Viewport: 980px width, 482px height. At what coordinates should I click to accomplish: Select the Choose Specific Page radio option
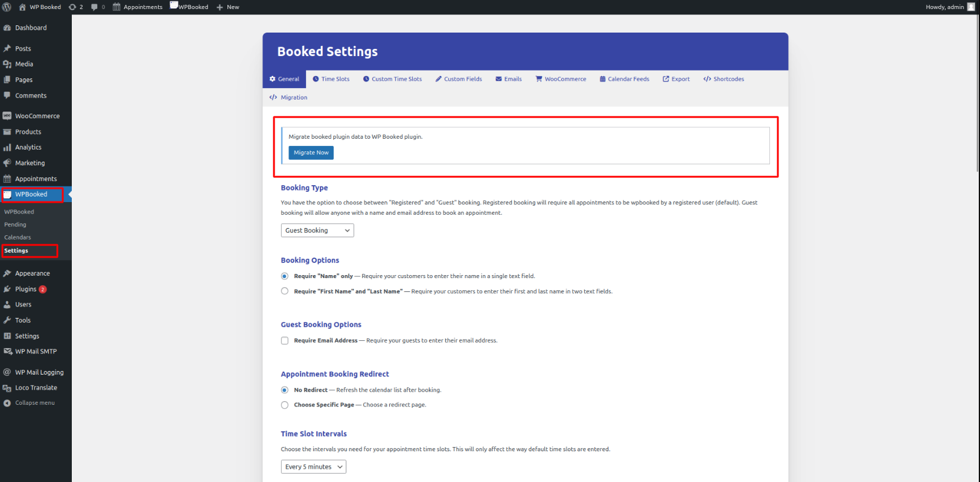pos(285,405)
